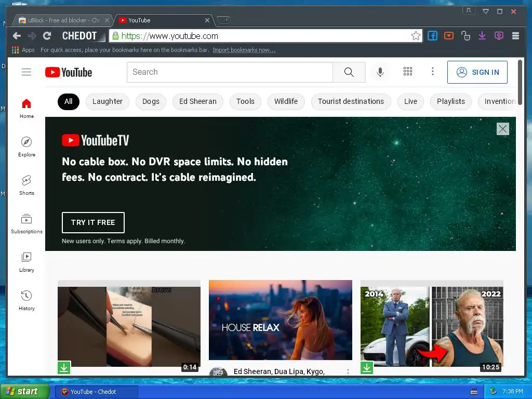Click TRY IT FREE on banner
The image size is (532, 399).
[93, 222]
